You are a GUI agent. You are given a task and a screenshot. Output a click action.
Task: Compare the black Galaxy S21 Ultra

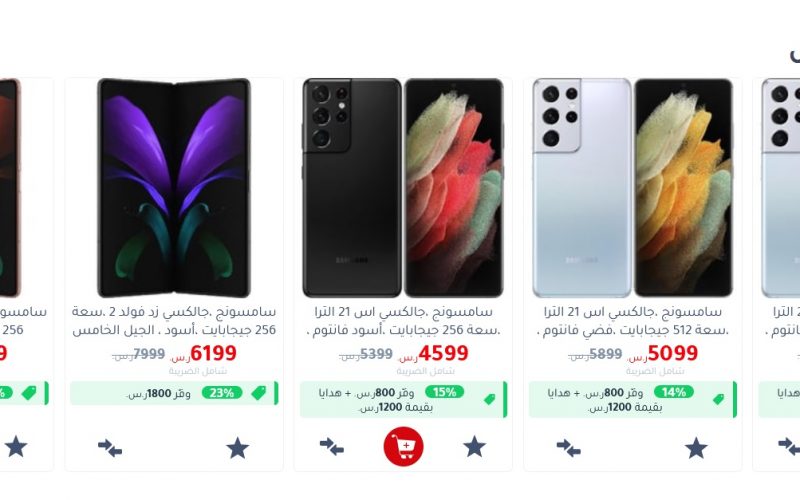pos(332,447)
